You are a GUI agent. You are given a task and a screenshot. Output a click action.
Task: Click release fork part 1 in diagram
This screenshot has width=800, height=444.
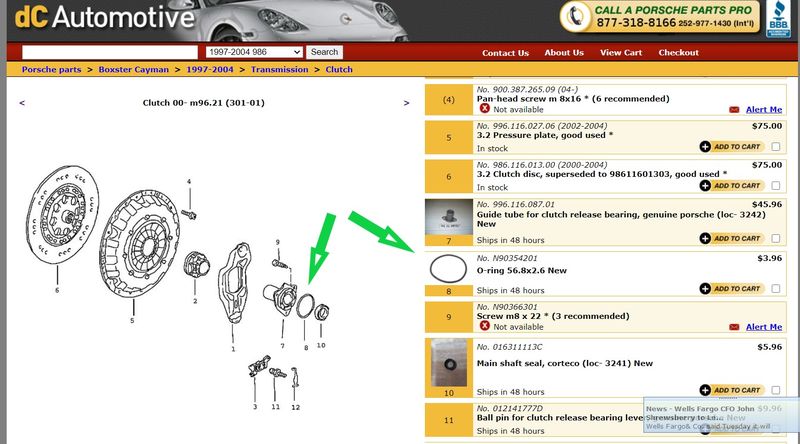pos(234,282)
